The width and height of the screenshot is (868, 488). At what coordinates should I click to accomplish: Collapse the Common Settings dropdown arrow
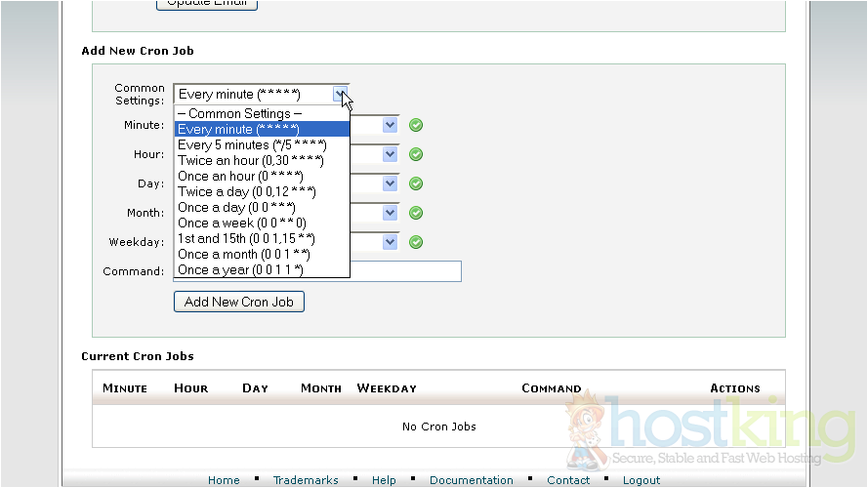pyautogui.click(x=340, y=95)
